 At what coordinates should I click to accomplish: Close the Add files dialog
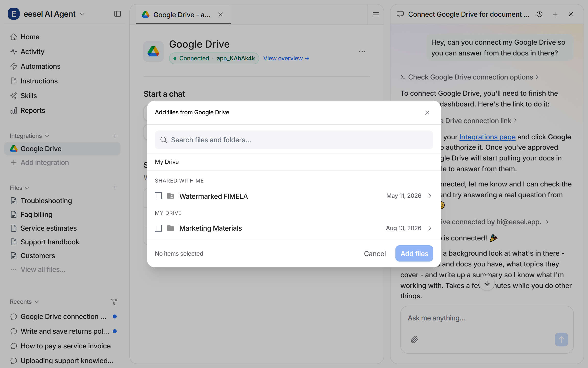(x=427, y=113)
